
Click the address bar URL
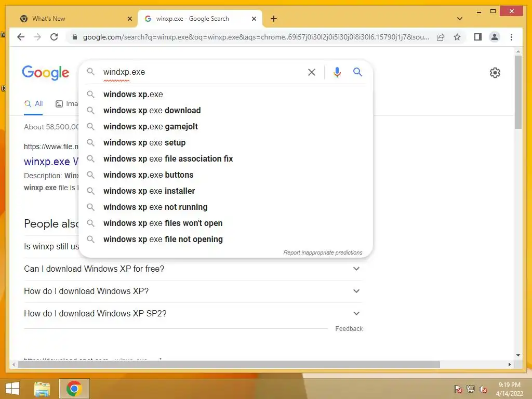256,37
